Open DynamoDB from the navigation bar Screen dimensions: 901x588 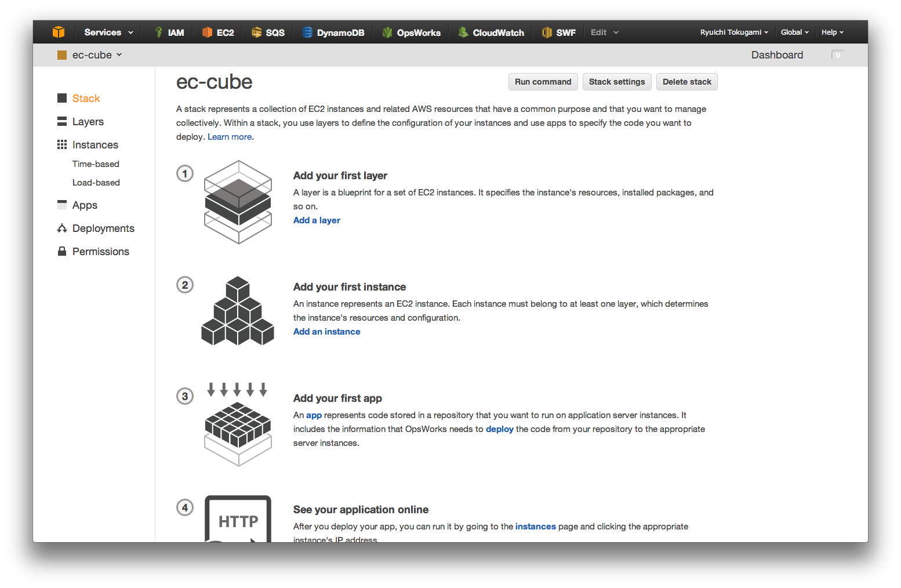coord(333,32)
